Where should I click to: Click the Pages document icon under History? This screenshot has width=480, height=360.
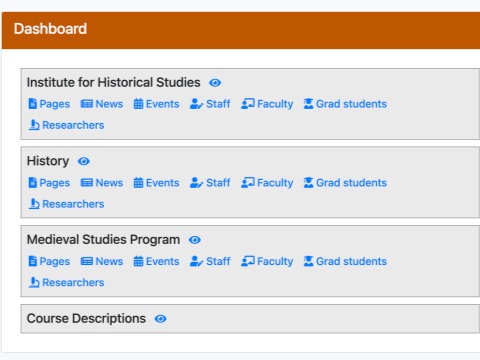(33, 183)
